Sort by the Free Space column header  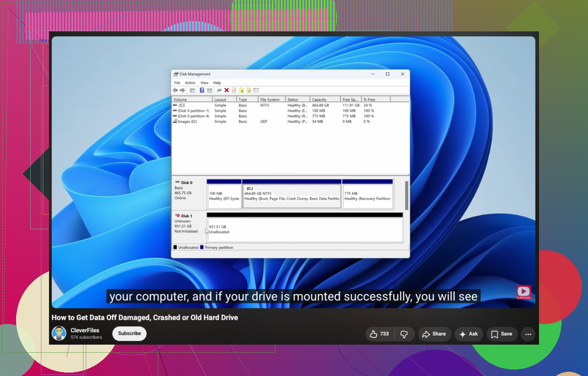point(351,99)
